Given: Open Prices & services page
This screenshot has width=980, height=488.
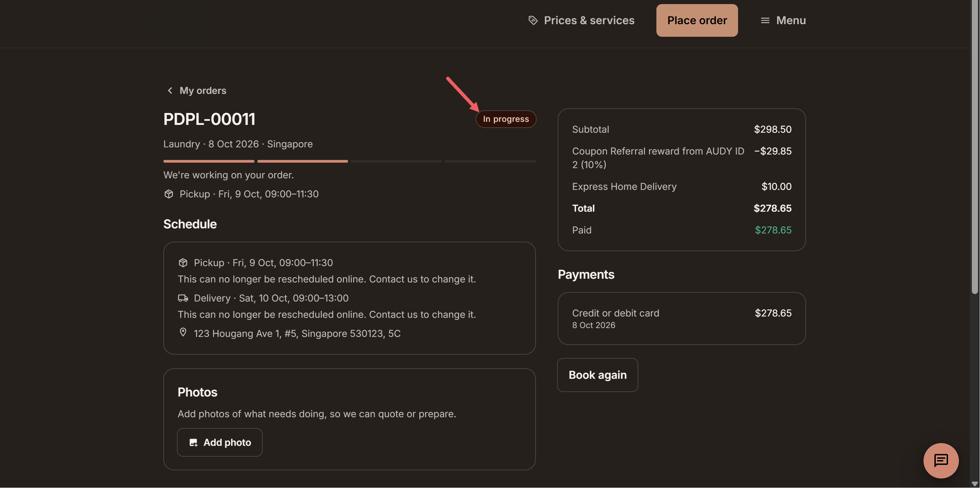Looking at the screenshot, I should 581,20.
